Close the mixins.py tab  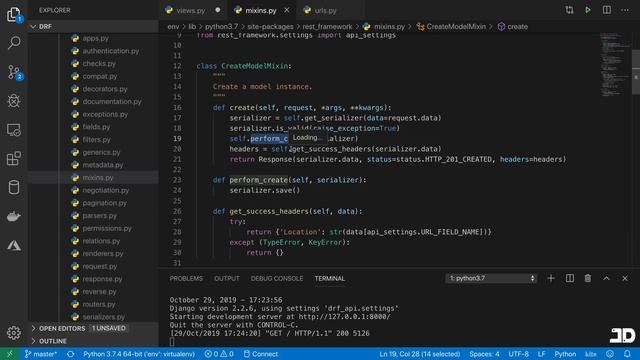pyautogui.click(x=287, y=10)
